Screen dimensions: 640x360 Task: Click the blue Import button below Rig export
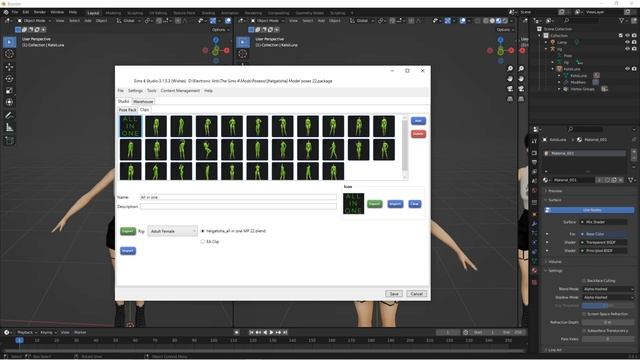tap(128, 251)
